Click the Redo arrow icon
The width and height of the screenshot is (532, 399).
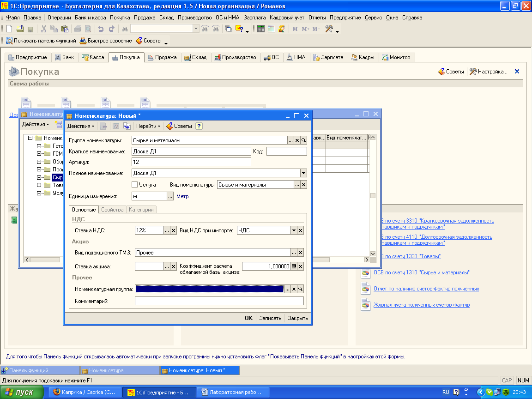point(111,29)
